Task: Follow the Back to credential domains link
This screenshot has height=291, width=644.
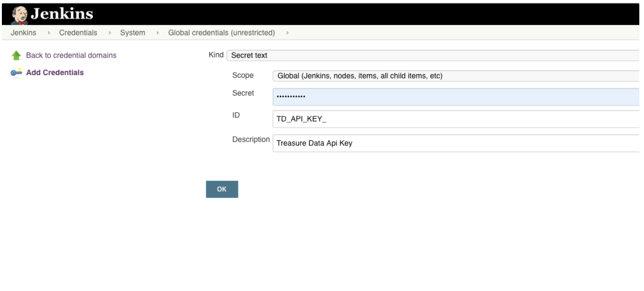Action: click(71, 55)
